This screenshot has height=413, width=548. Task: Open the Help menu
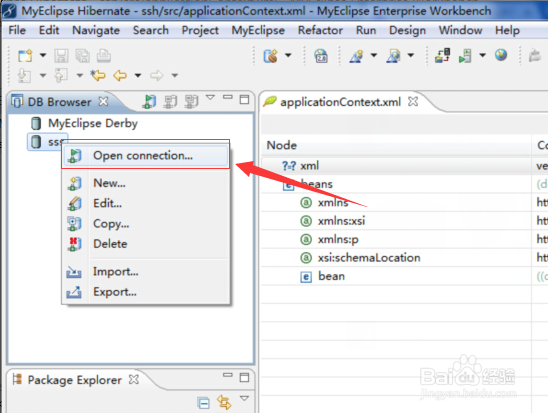(x=507, y=30)
